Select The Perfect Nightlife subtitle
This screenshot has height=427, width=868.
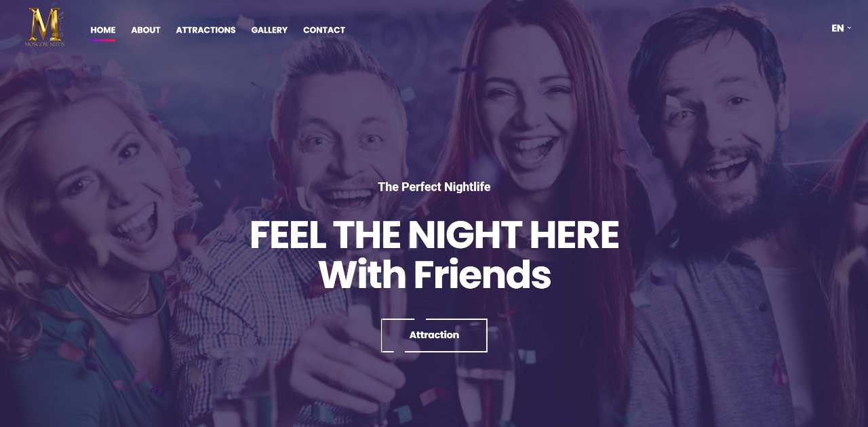pos(434,186)
